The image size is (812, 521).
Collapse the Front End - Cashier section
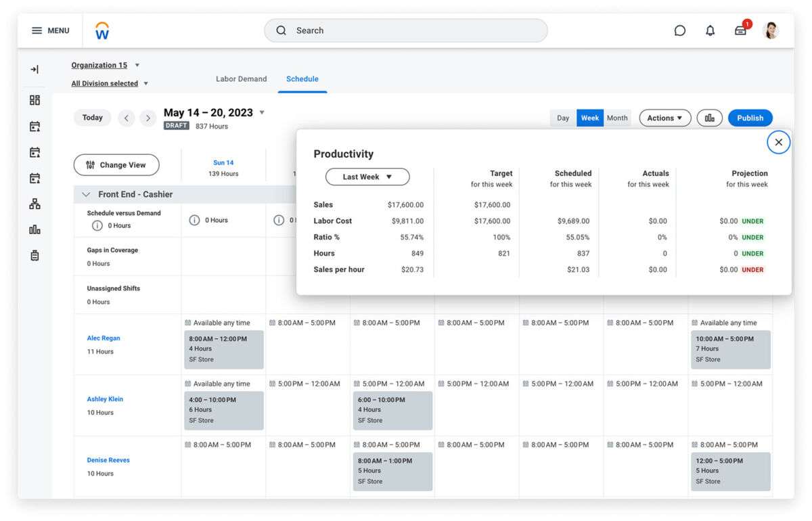tap(86, 194)
